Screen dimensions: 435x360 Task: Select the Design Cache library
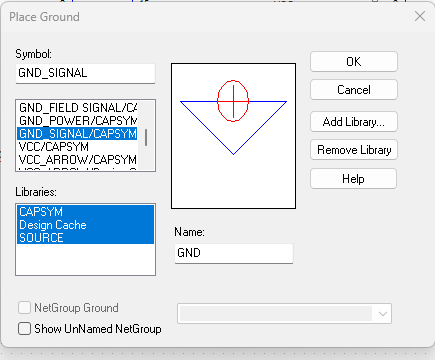point(85,225)
